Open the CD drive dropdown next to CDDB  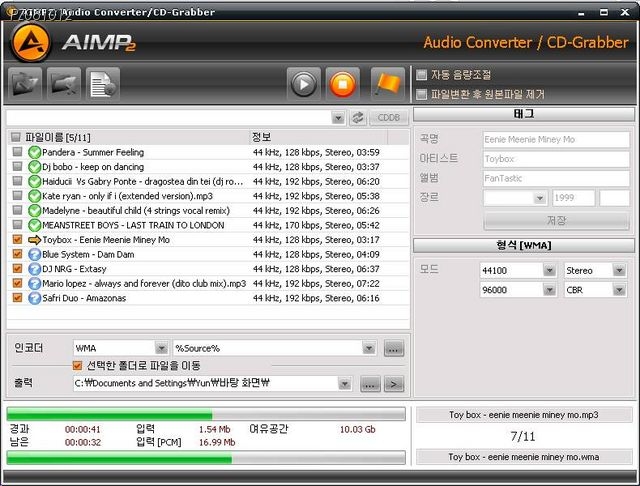pyautogui.click(x=338, y=118)
